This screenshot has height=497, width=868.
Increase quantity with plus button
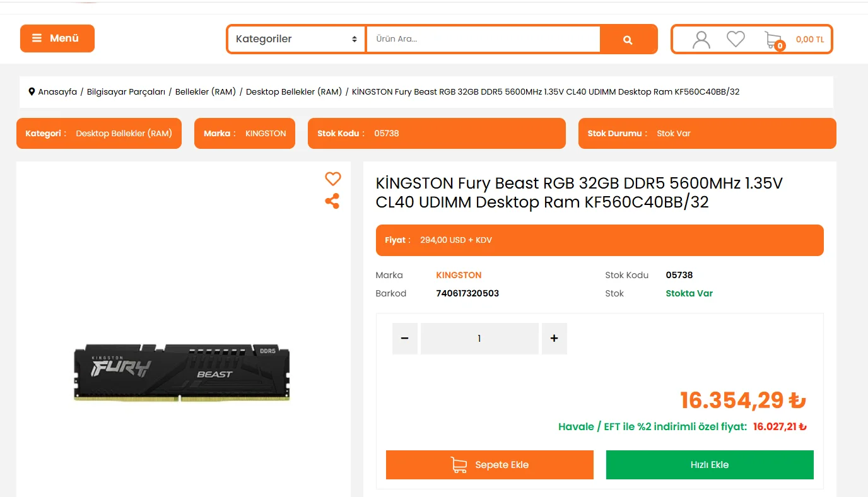554,339
